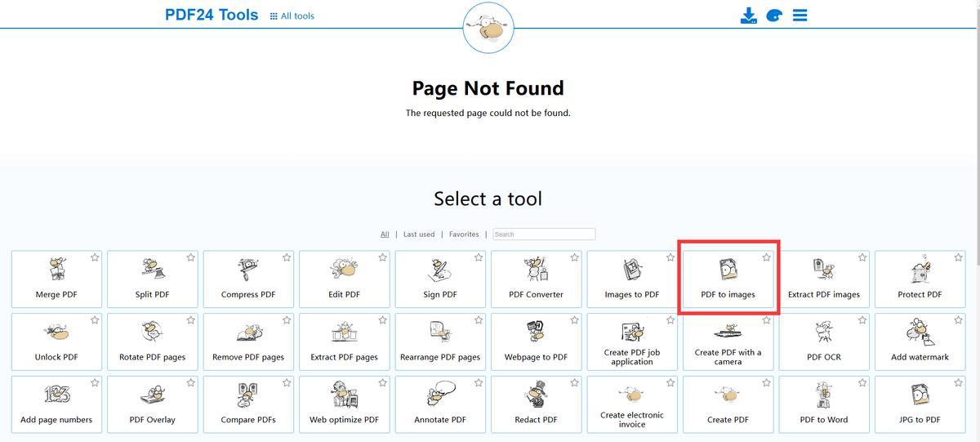980x442 pixels.
Task: Toggle favorite star on Edit PDF
Action: pyautogui.click(x=382, y=257)
